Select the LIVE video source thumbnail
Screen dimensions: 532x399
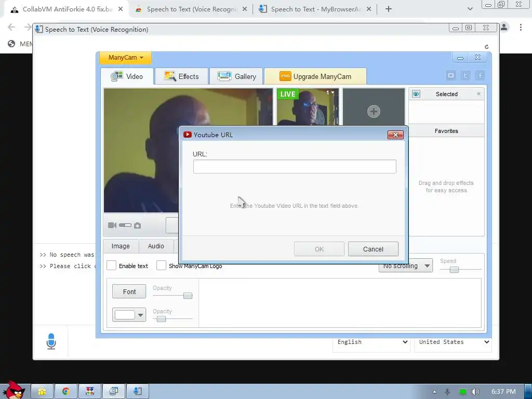(308, 107)
